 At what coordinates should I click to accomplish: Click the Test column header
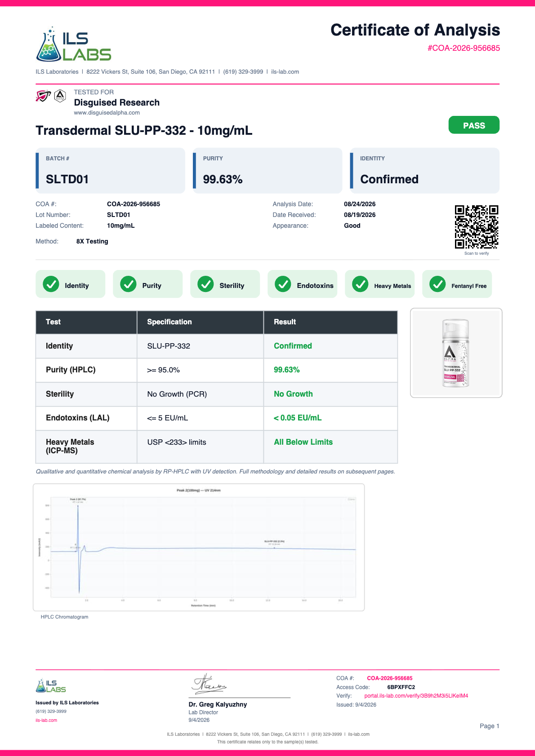pyautogui.click(x=86, y=322)
